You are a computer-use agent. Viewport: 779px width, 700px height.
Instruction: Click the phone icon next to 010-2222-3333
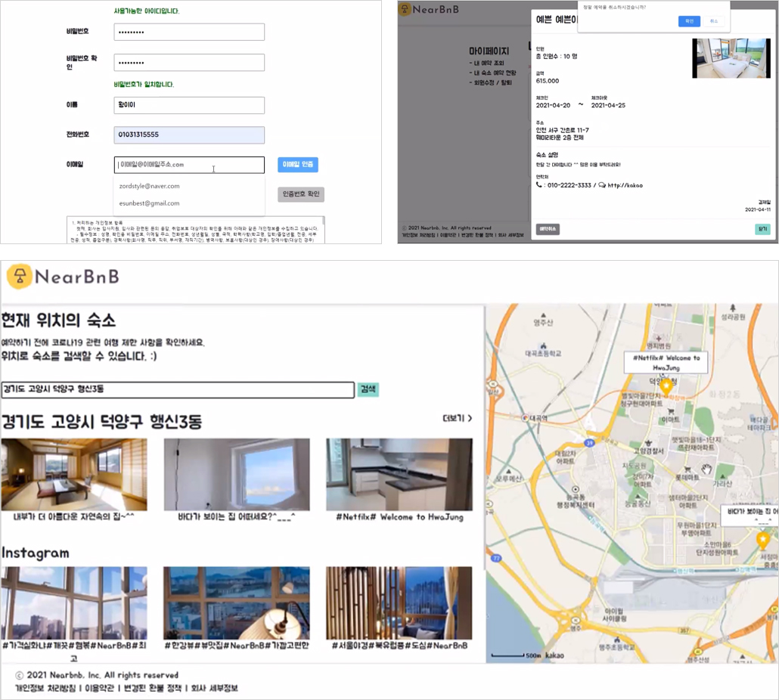pyautogui.click(x=539, y=184)
